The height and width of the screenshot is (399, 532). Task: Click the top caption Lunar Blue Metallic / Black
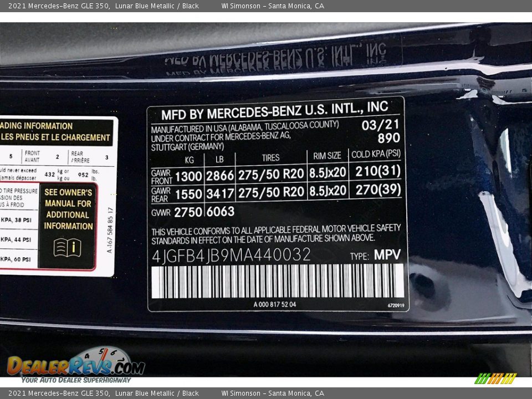[157, 6]
